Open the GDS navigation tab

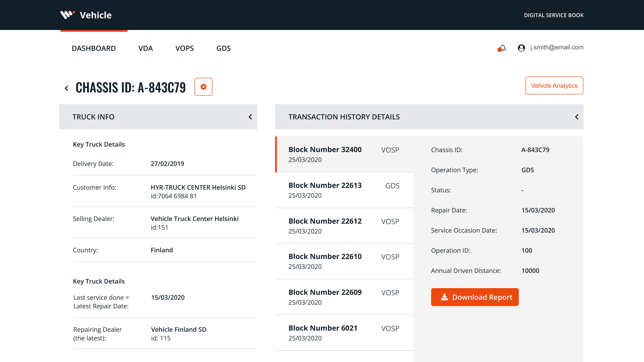224,48
